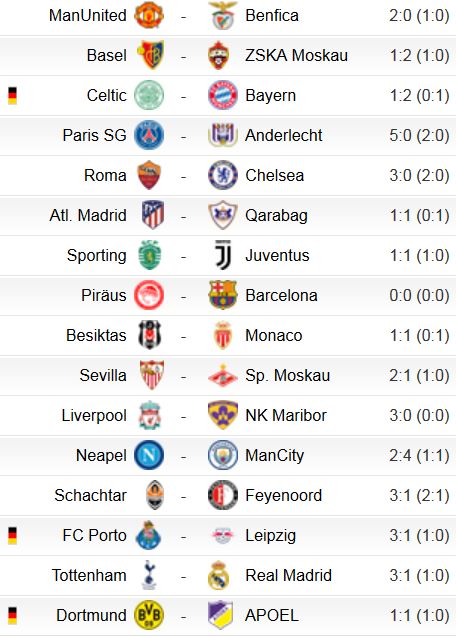Click the Piräus Barcelona 0:0 result
This screenshot has width=456, height=636.
419,295
